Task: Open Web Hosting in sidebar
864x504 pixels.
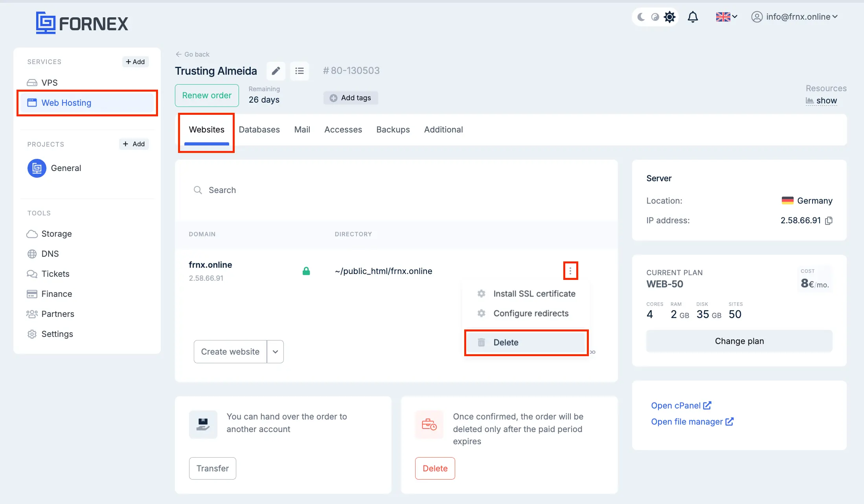Action: click(87, 103)
